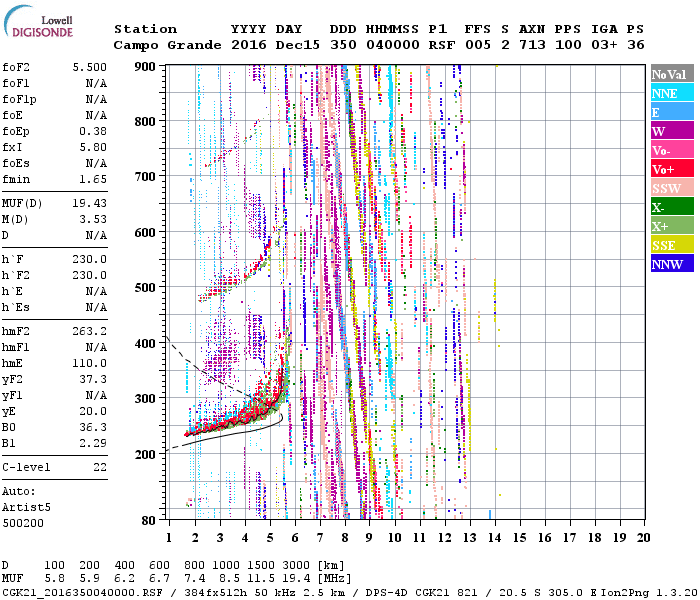This screenshot has width=700, height=600.
Task: Click the fxI value 5.80
Action: pyautogui.click(x=93, y=147)
